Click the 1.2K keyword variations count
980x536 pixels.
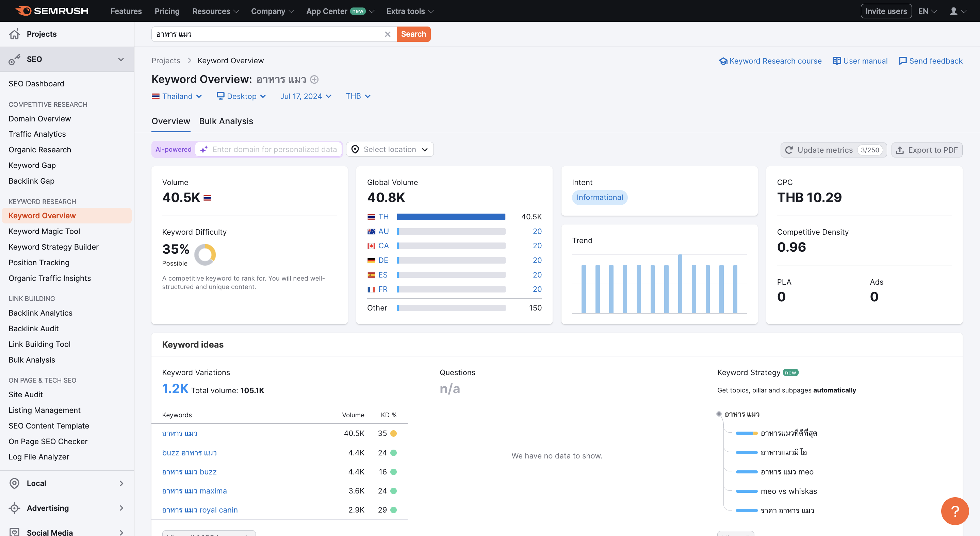pos(175,388)
